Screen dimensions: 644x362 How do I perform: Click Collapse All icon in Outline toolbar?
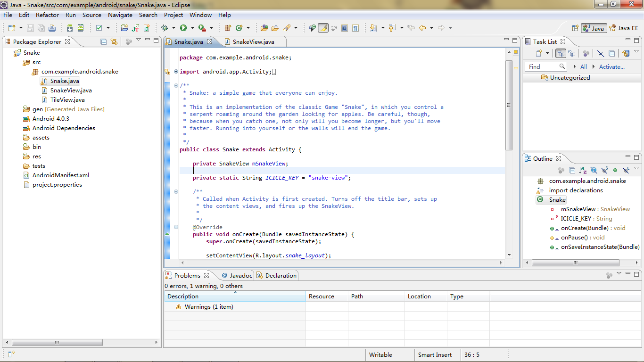(x=572, y=170)
